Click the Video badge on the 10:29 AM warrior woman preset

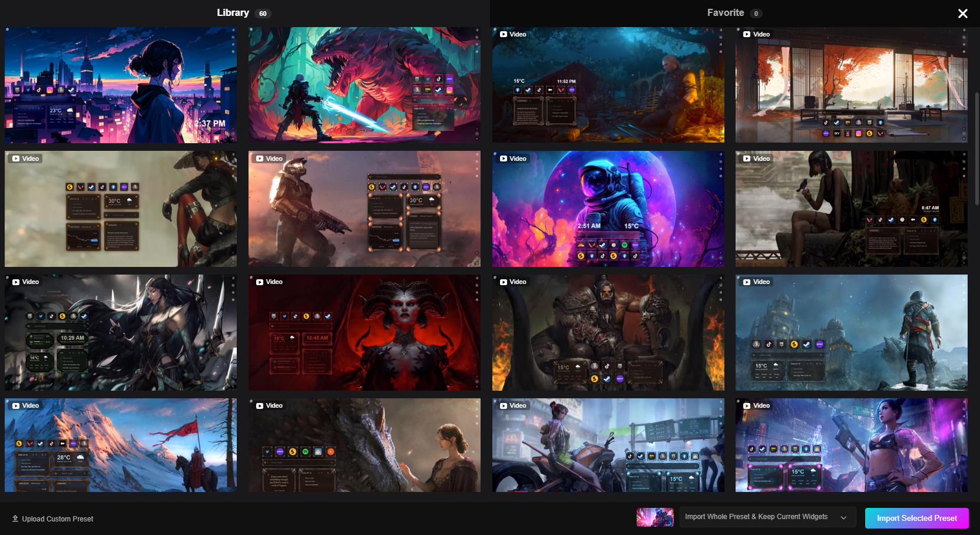pos(26,282)
